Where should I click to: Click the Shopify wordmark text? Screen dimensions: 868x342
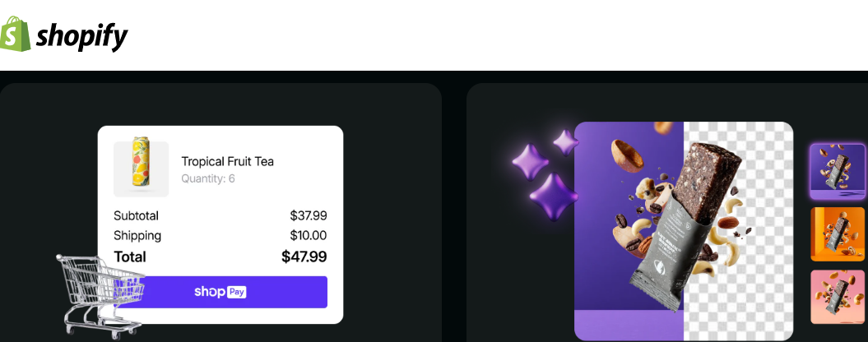point(81,36)
